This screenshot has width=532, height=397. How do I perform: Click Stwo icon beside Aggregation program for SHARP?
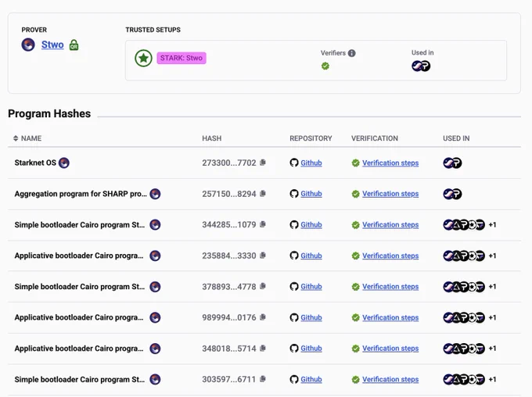tap(155, 194)
